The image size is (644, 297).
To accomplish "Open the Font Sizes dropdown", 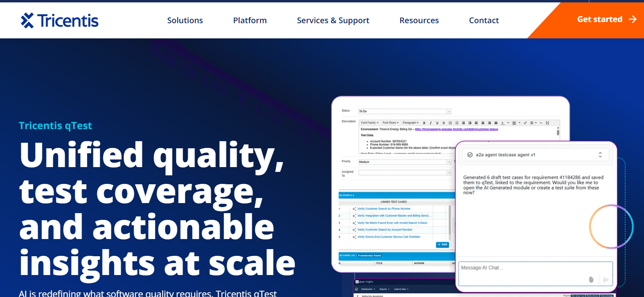I will coord(391,123).
